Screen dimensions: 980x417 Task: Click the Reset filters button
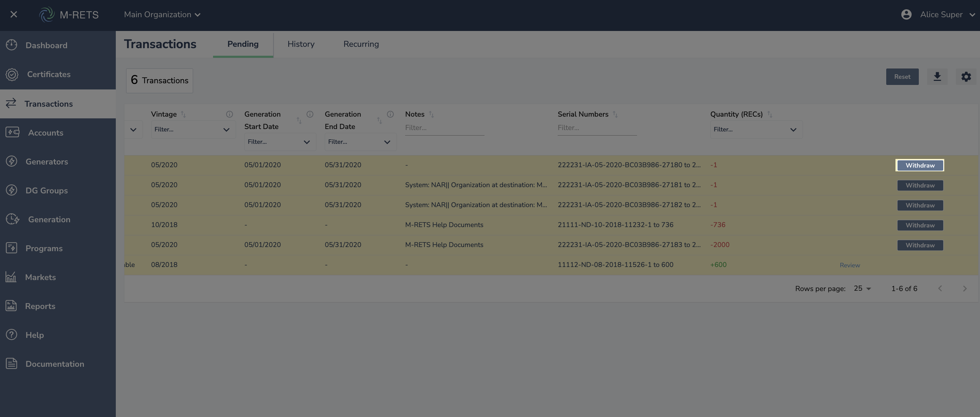pos(902,76)
